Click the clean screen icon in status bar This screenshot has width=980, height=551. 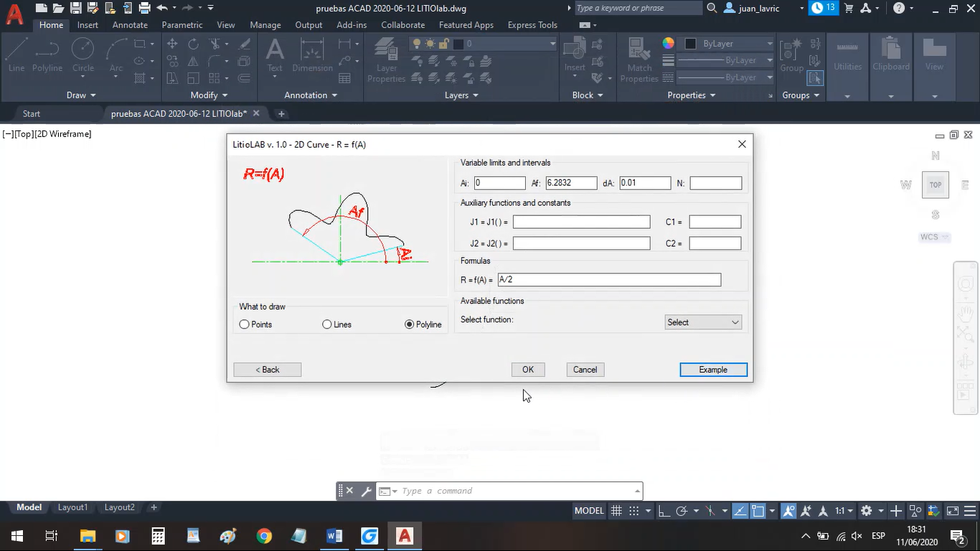point(952,511)
